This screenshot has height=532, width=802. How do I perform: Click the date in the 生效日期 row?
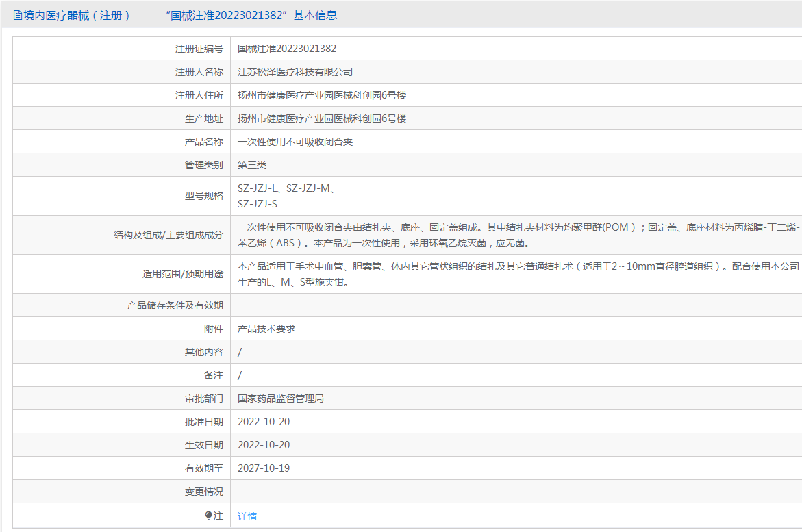click(x=264, y=445)
